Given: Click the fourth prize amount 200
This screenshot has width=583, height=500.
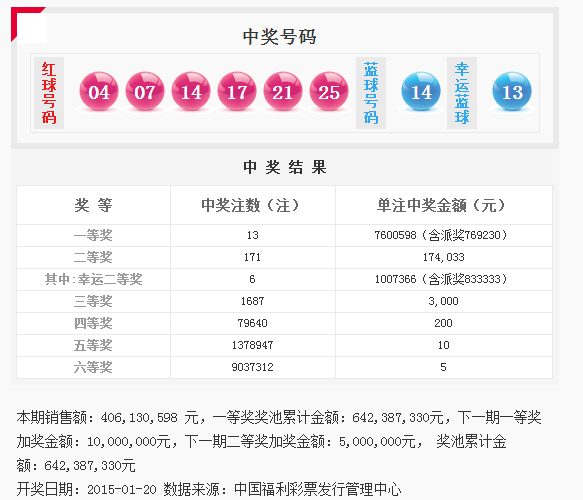Looking at the screenshot, I should tap(444, 323).
